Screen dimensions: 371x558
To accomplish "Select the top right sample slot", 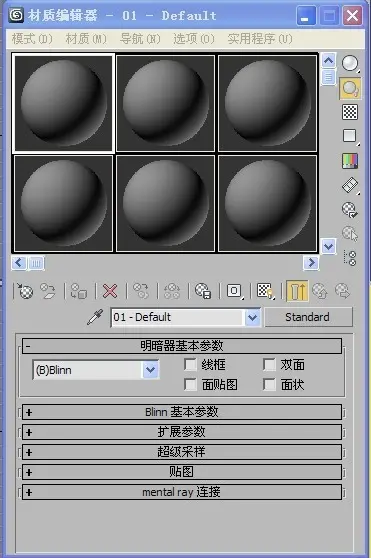I will pos(267,103).
